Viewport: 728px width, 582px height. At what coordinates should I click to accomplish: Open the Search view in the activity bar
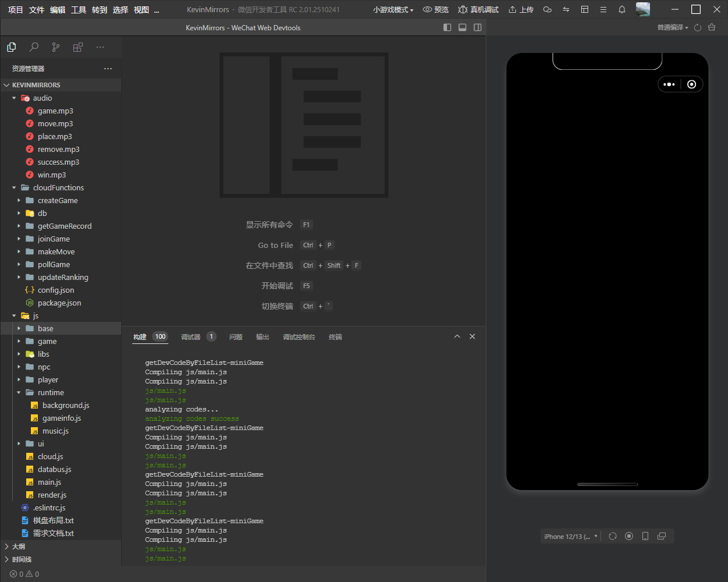pos(33,47)
